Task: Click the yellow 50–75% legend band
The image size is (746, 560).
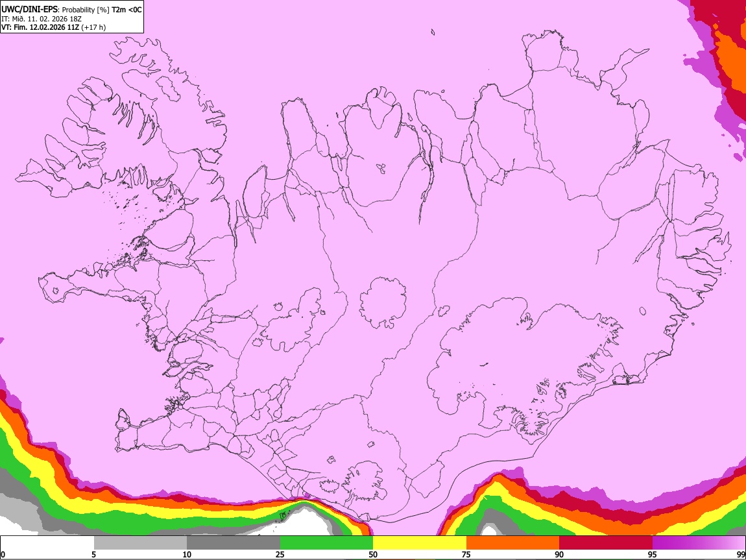Action: (420, 543)
